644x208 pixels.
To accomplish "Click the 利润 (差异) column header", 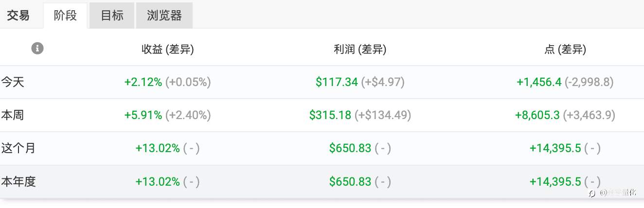I will pyautogui.click(x=360, y=49).
